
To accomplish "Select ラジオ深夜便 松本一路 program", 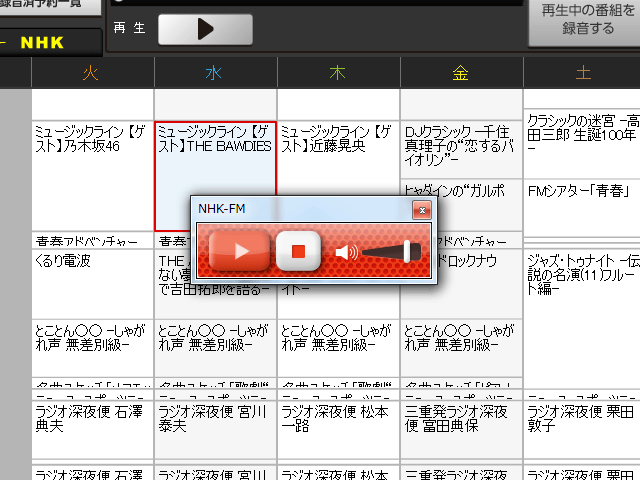I will tap(338, 429).
